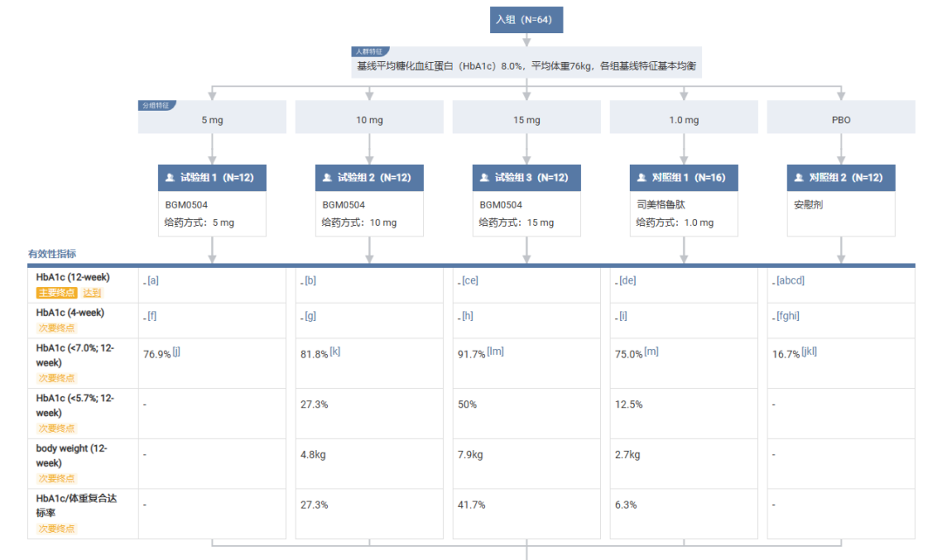Image resolution: width=942 pixels, height=560 pixels.
Task: Click footnote [jkl] next to 16.7%
Action: (809, 352)
